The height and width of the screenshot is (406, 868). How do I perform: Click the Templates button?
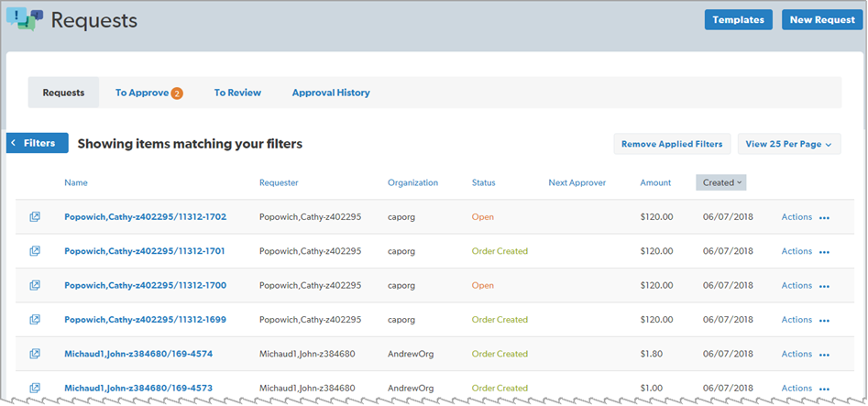coord(739,19)
